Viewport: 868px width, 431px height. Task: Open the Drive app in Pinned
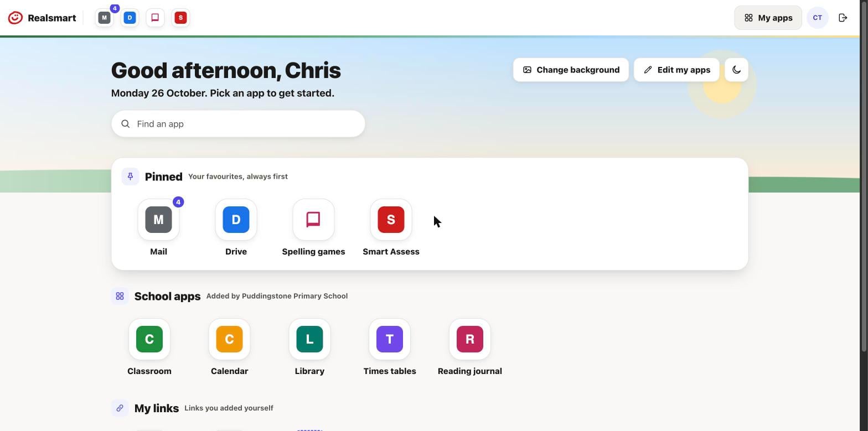pos(236,220)
